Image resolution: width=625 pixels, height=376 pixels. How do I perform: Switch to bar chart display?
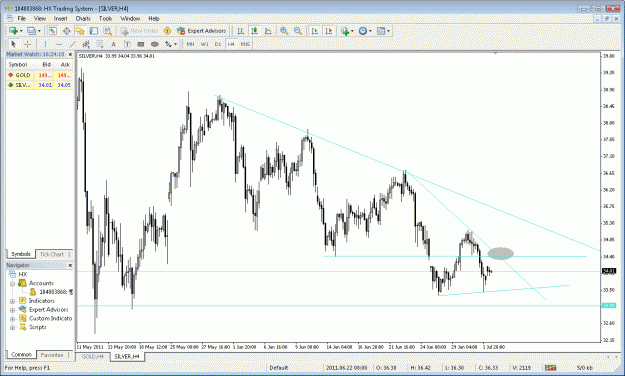tap(241, 31)
